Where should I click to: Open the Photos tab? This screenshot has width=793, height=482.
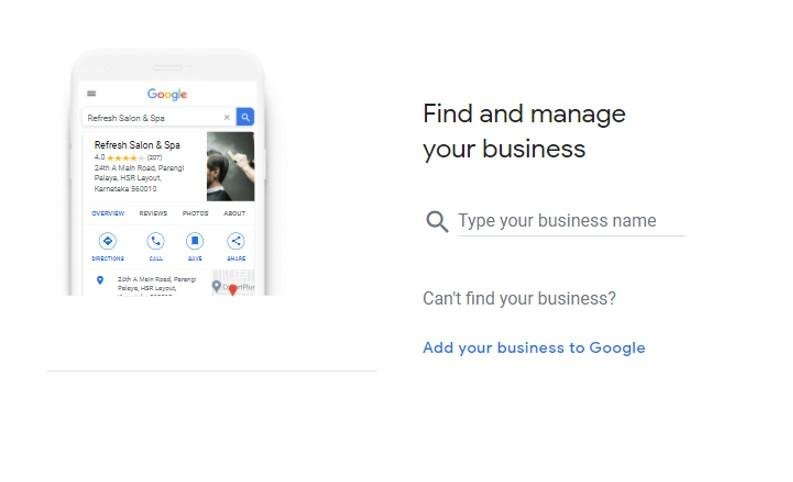tap(195, 213)
